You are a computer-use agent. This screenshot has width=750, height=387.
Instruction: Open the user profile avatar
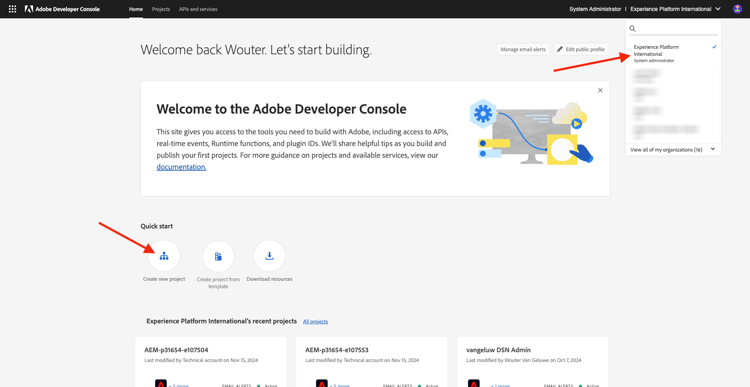(x=737, y=9)
